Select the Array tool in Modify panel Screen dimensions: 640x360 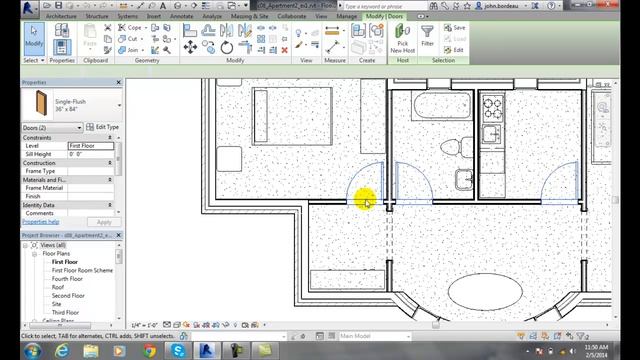tap(261, 39)
